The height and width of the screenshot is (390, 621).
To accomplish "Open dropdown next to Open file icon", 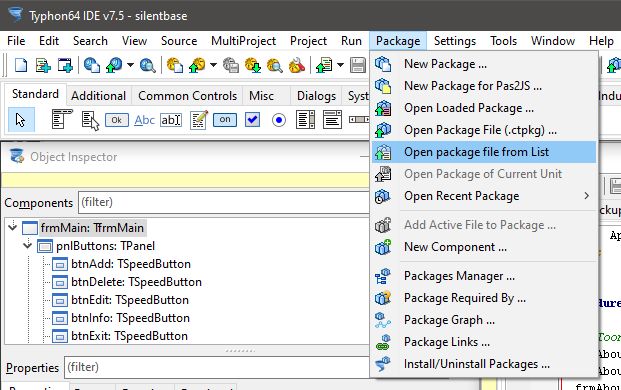I will pos(340,65).
